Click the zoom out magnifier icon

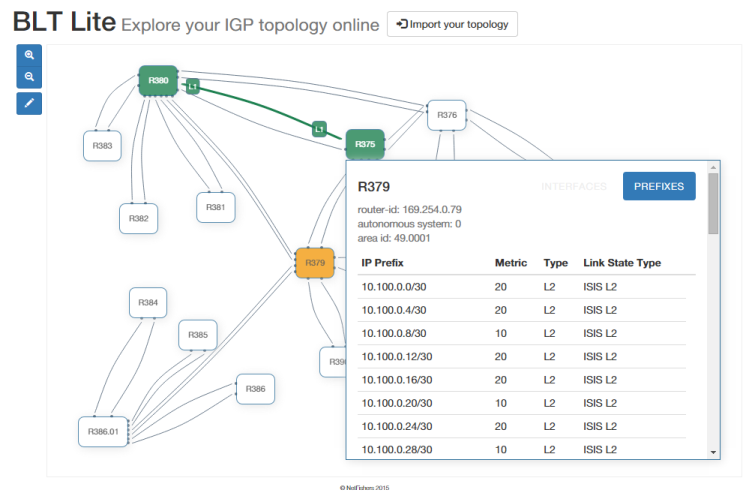tap(29, 77)
